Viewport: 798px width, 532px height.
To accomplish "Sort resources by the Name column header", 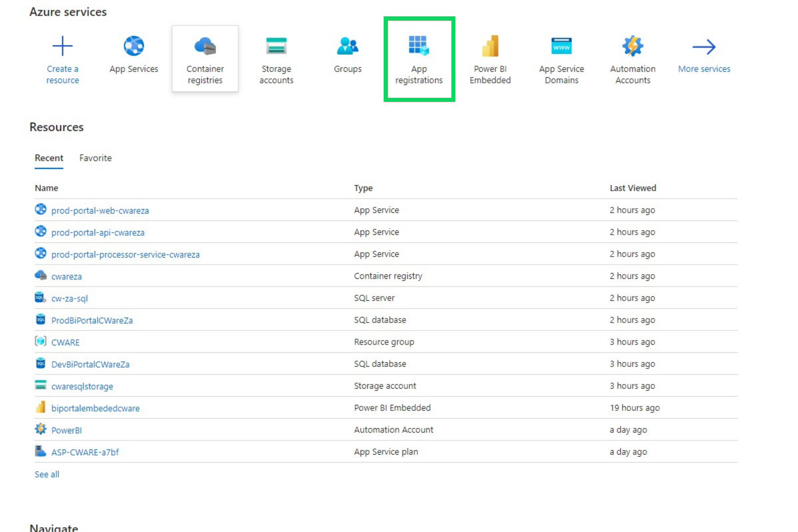I will (x=47, y=188).
